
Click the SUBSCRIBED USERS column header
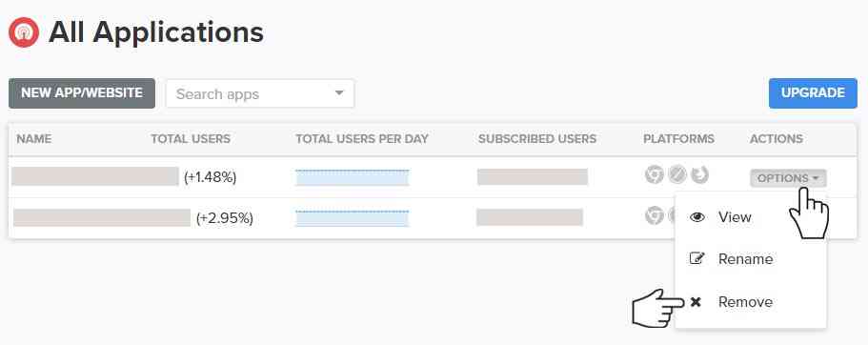click(537, 139)
